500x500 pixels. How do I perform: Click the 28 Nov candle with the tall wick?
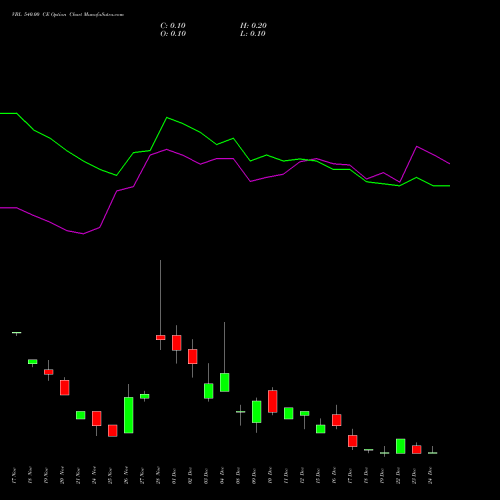click(x=160, y=337)
